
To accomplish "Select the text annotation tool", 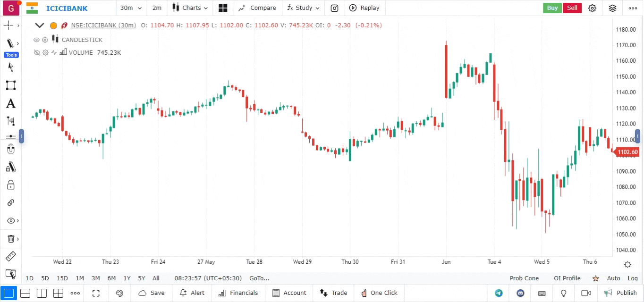I will [x=10, y=104].
